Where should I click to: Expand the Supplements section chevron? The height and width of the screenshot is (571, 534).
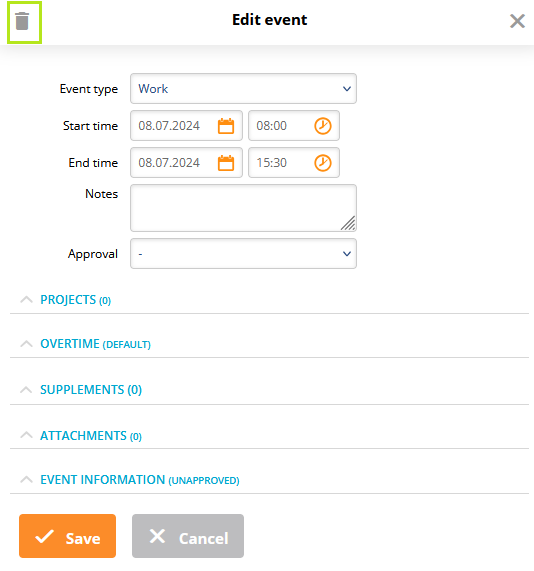click(26, 390)
